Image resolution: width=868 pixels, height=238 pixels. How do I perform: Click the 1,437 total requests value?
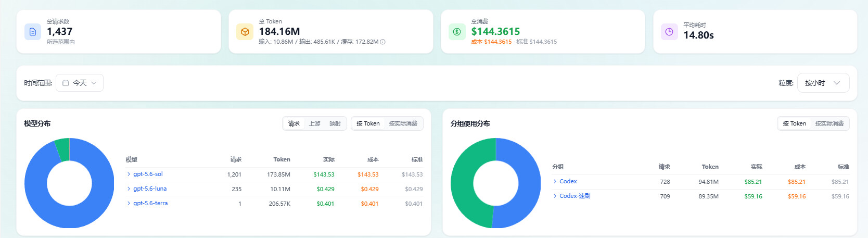point(59,31)
